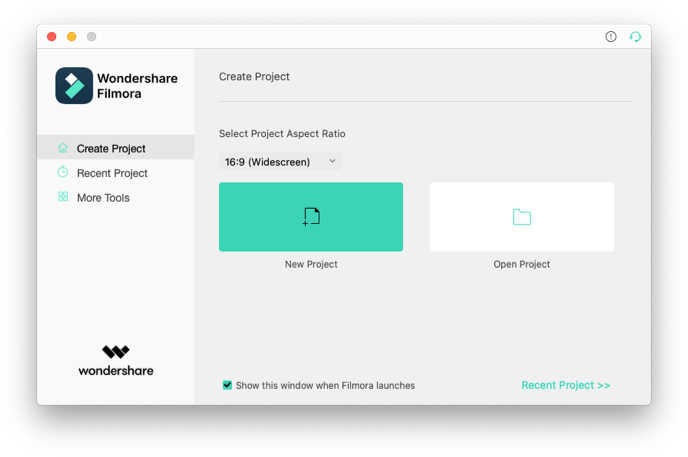Viewport: 688px width, 457px height.
Task: Click the Wondershare Filmora app logo
Action: [74, 86]
